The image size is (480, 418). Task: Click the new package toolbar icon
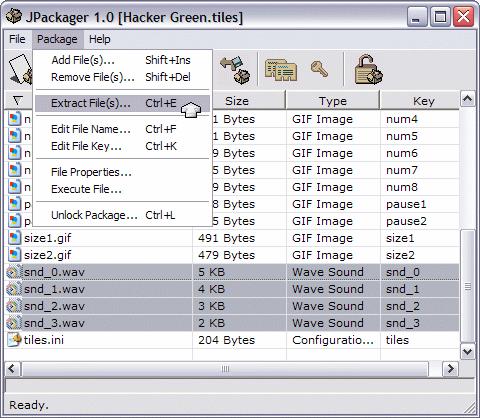pos(21,69)
